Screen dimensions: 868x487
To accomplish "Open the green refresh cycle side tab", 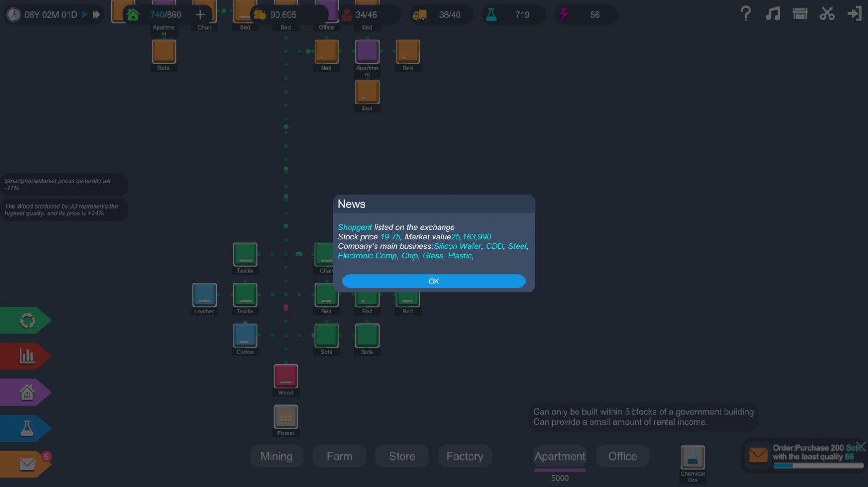I will 26,321.
